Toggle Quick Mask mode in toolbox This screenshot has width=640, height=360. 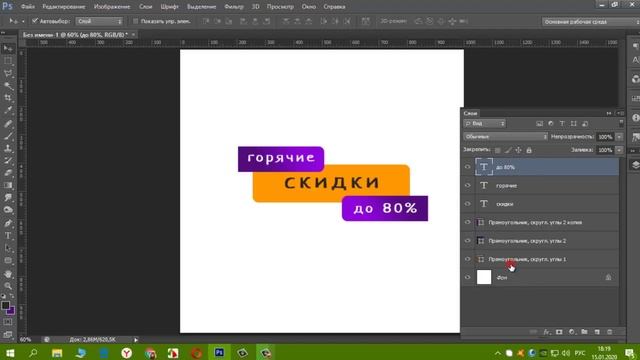[x=8, y=322]
